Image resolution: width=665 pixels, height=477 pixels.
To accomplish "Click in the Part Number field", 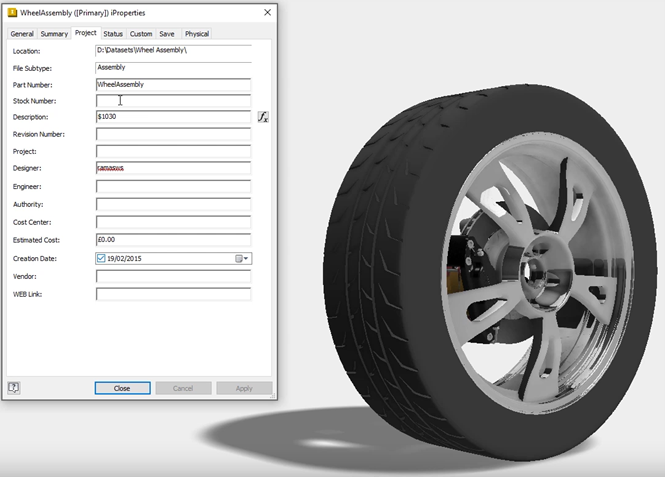I will tap(173, 84).
